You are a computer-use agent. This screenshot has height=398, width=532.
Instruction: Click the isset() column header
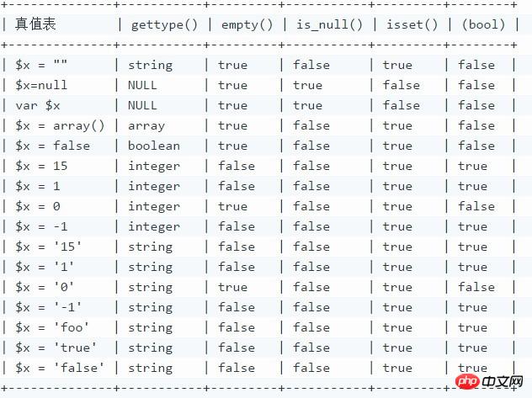coord(412,24)
